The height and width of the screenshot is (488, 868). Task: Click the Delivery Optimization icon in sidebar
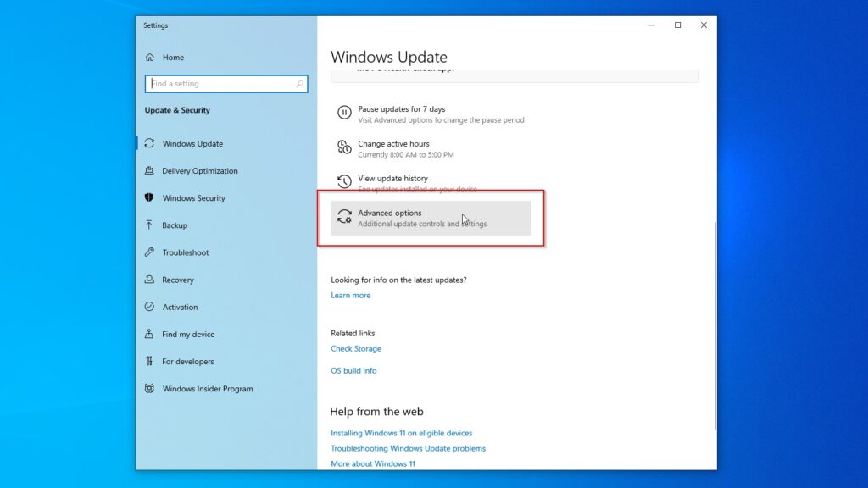pos(151,170)
